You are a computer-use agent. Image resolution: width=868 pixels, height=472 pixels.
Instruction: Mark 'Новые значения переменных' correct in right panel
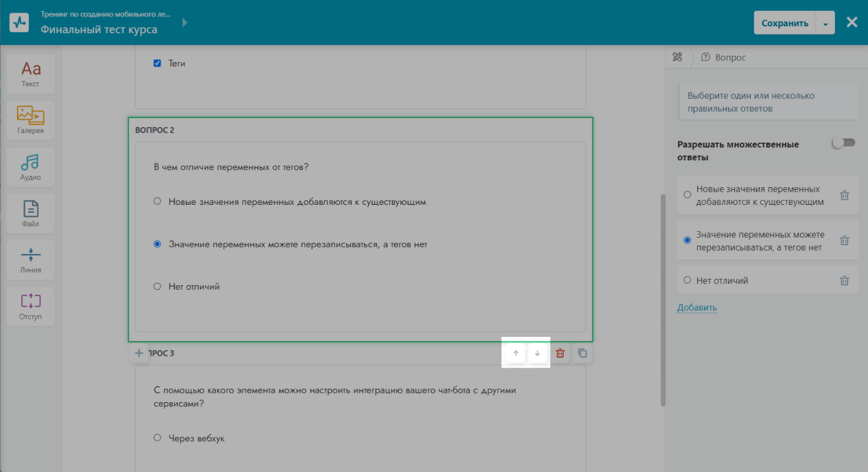tap(687, 195)
